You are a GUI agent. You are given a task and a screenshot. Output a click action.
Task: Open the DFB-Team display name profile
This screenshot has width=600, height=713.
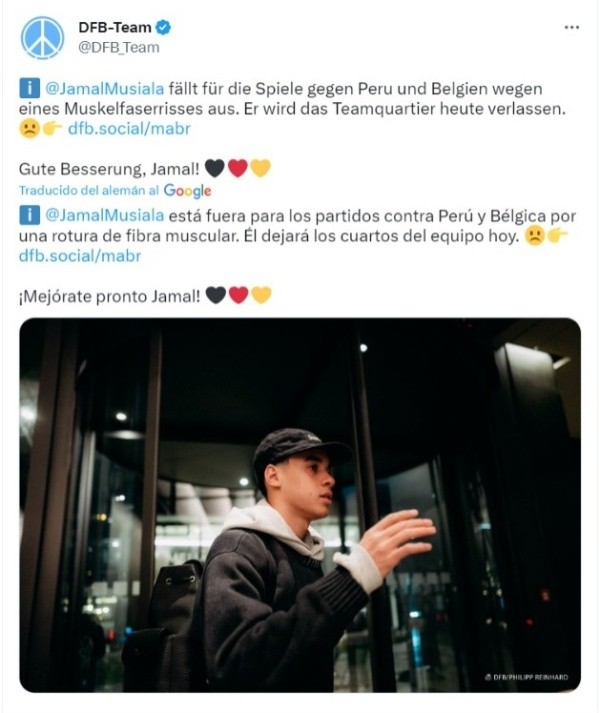pyautogui.click(x=115, y=27)
